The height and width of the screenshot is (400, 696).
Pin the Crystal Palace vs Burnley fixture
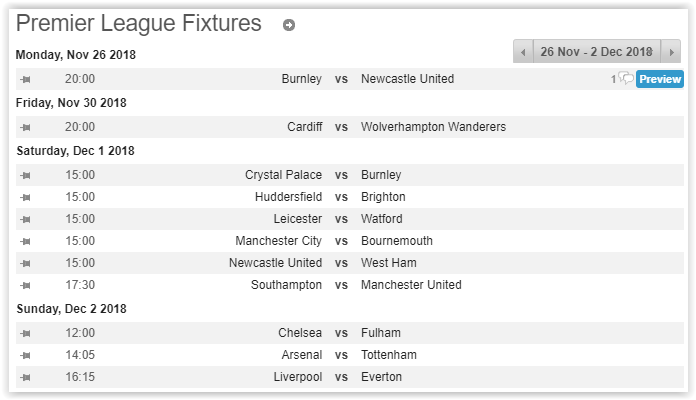26,175
